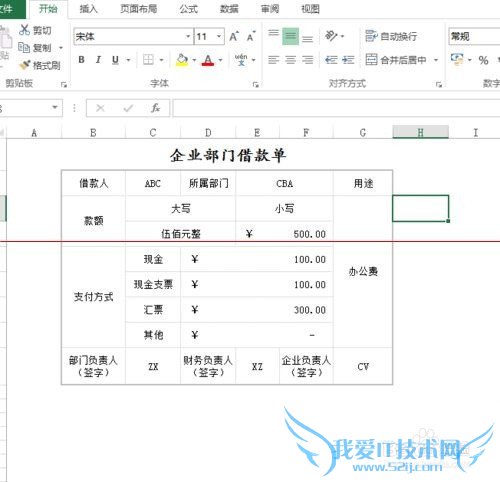The width and height of the screenshot is (500, 482).
Task: Align text right
Action: click(x=307, y=60)
